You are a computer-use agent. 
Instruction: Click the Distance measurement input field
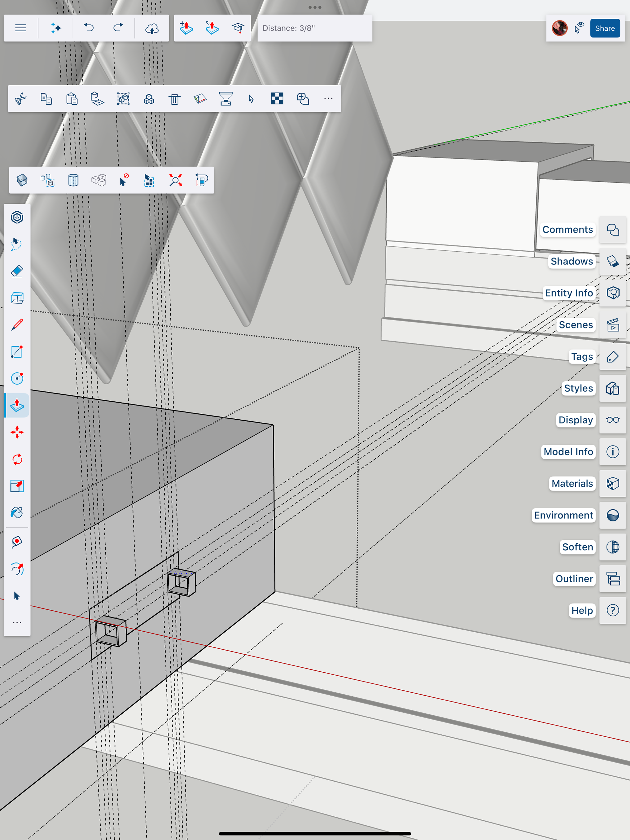(x=314, y=28)
